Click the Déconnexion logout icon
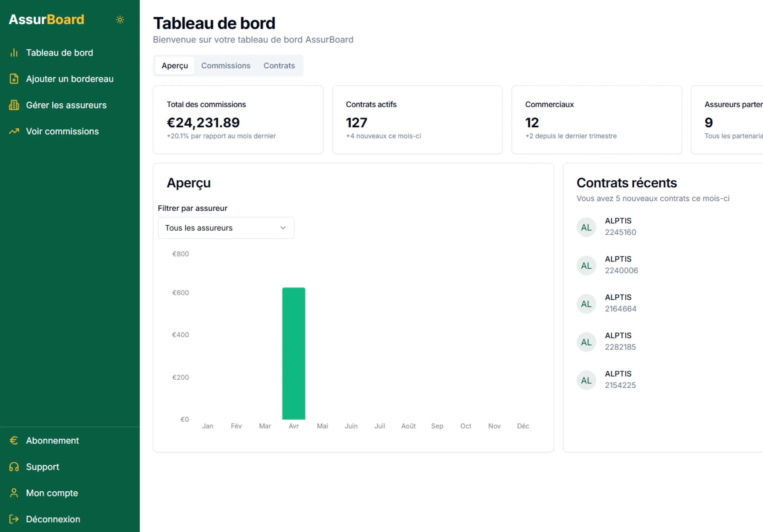Viewport: 763px width, 532px height. pyautogui.click(x=14, y=519)
